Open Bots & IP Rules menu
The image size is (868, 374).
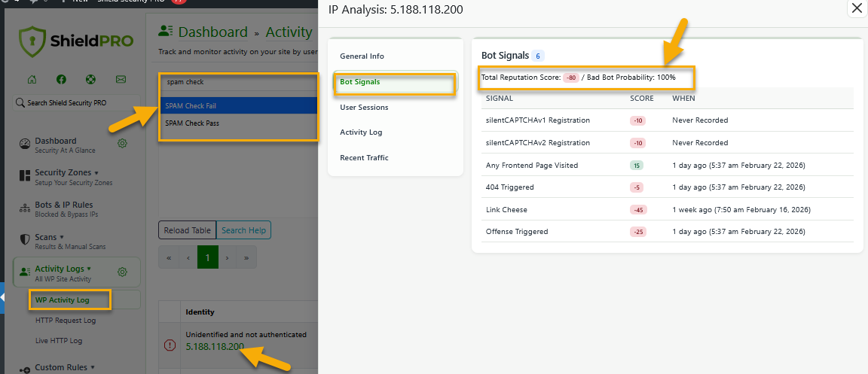tap(77, 208)
